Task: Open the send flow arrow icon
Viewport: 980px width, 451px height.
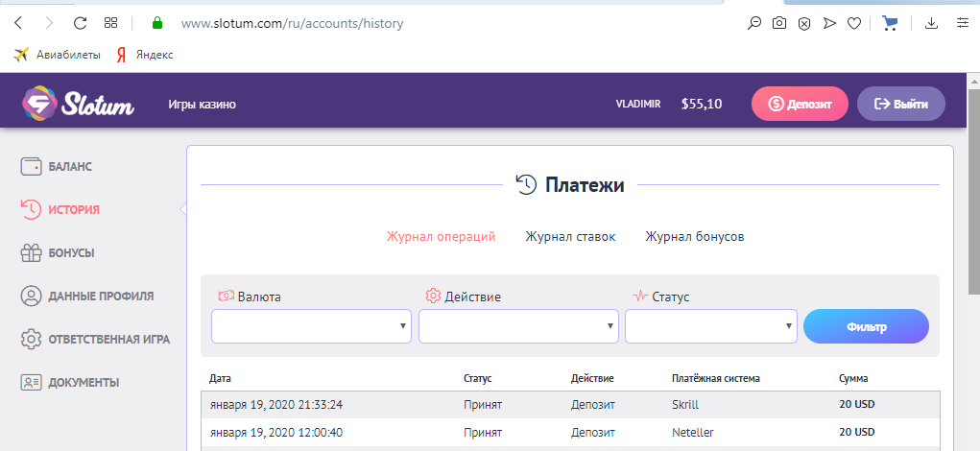Action: (829, 24)
